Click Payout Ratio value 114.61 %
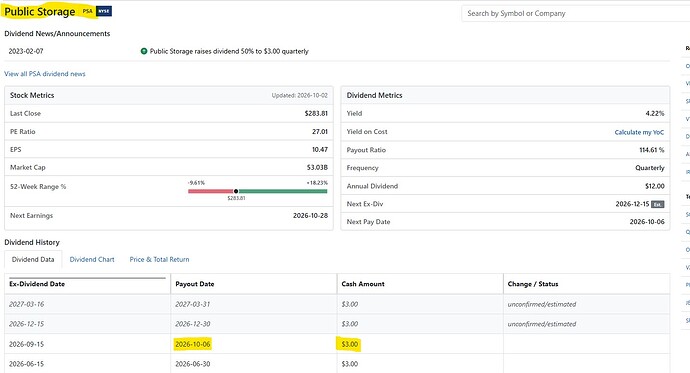Screen dimensions: 690x373 (x=652, y=150)
